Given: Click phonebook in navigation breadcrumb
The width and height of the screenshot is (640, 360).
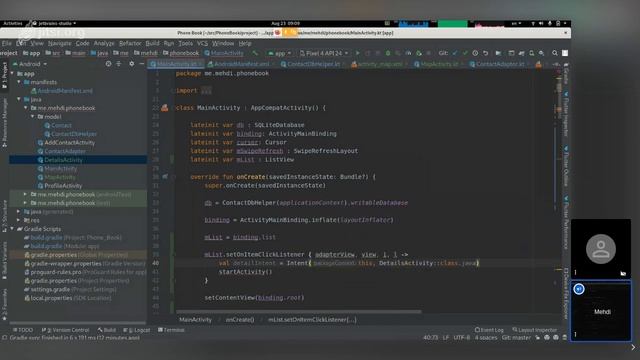Looking at the screenshot, I should [x=184, y=53].
